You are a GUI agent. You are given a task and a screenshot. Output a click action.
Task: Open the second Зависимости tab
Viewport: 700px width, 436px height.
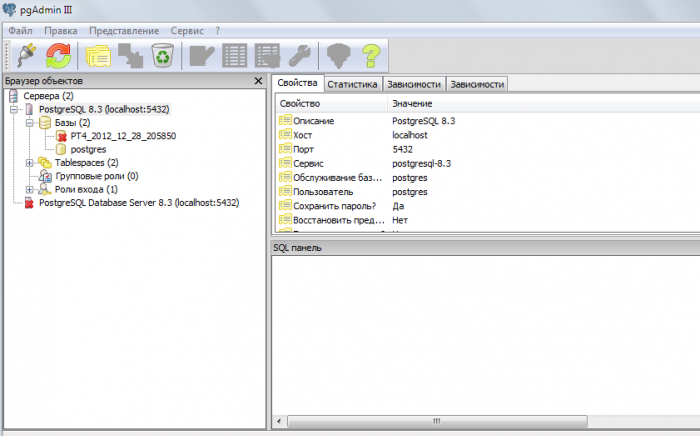[x=477, y=84]
